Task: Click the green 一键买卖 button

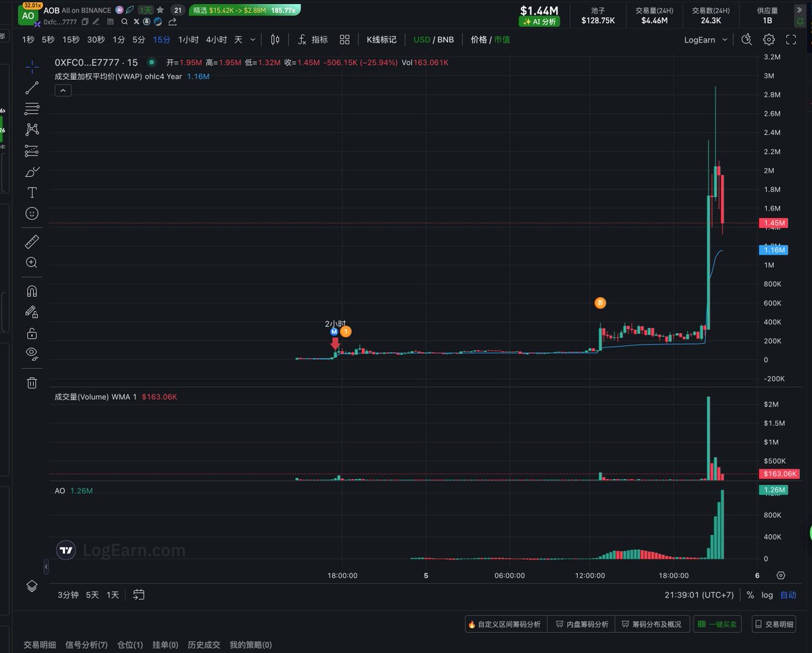Action: pyautogui.click(x=717, y=624)
